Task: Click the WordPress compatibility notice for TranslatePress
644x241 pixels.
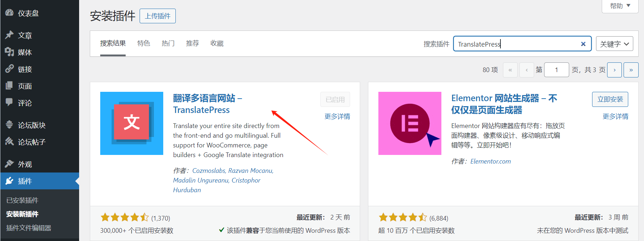Action: coord(285,231)
